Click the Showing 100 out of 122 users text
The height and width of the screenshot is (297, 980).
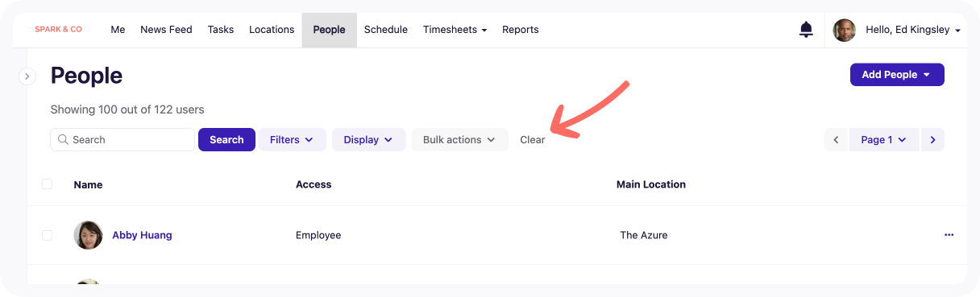127,109
